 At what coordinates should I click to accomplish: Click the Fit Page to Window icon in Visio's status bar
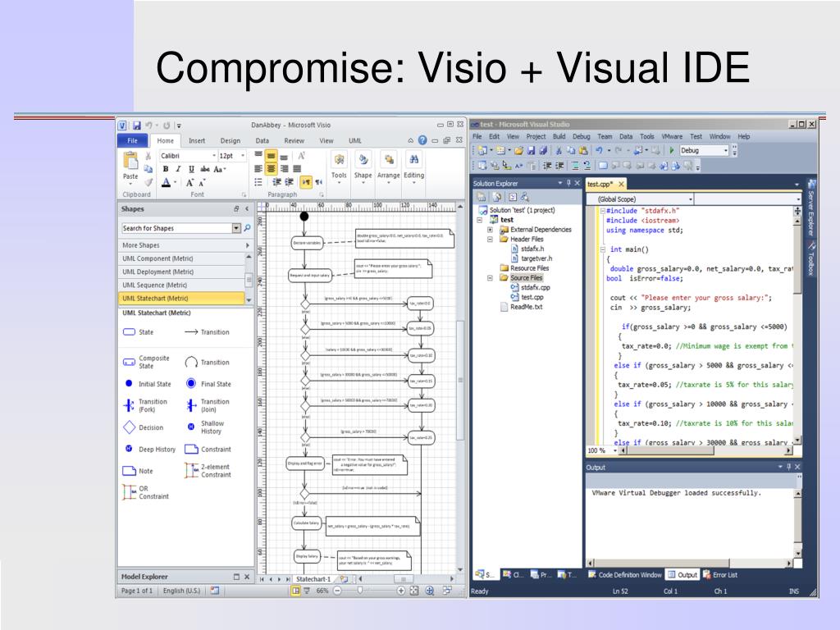[x=414, y=591]
